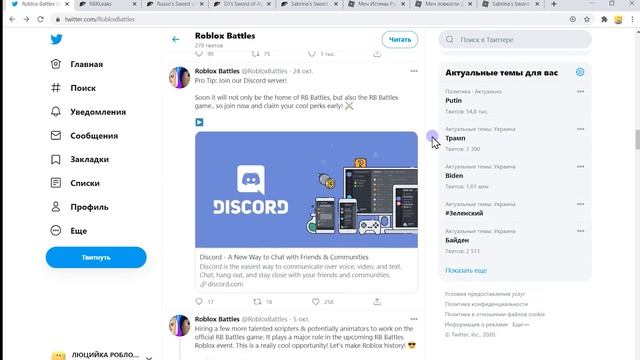The image size is (640, 360).
Task: Click the page vertical scrollbar thumb
Action: (637, 140)
